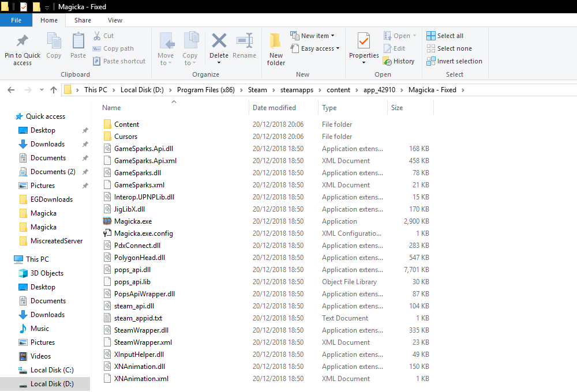Screen dimensions: 577x392
Task: Switch to the Home ribbon tab
Action: click(x=49, y=20)
